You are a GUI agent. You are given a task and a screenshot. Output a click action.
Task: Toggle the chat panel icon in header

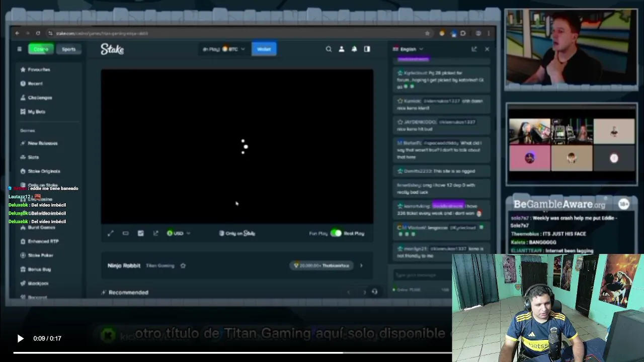(x=367, y=49)
